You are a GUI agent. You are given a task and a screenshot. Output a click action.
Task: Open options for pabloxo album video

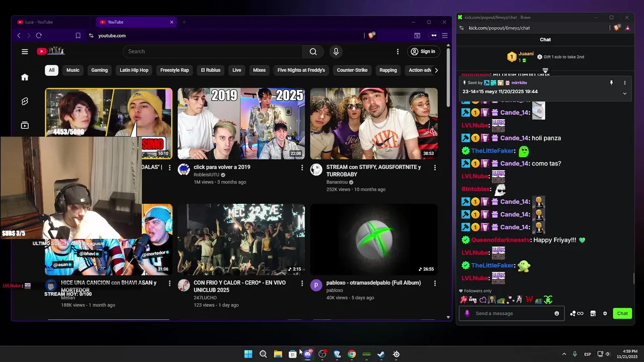click(435, 284)
